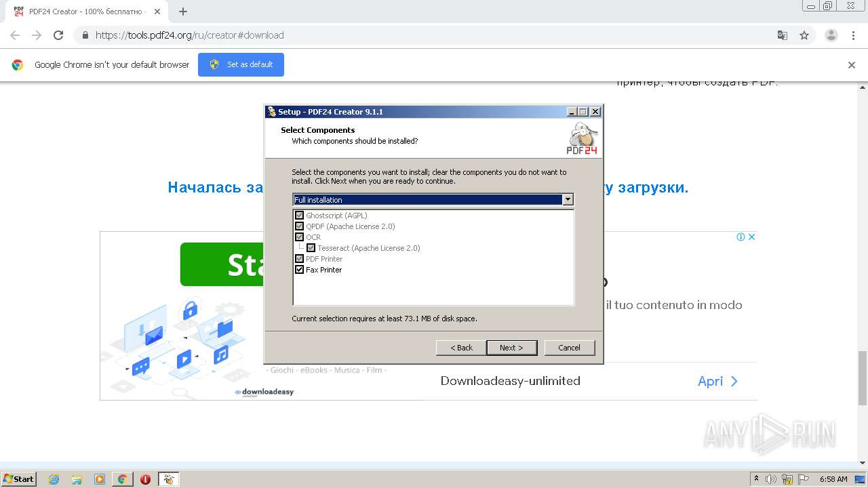Toggle the QPDF (Apache License 2.0) checkbox
The height and width of the screenshot is (488, 868).
[x=300, y=226]
